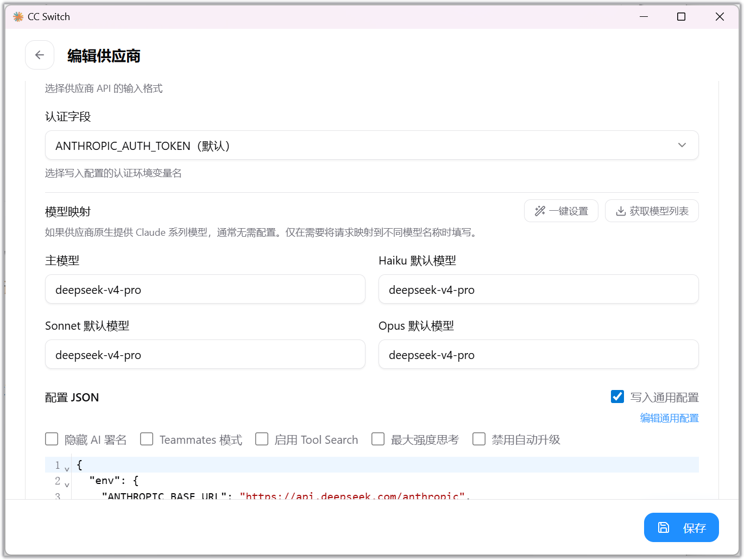744x560 pixels.
Task: Open the ANTHROPIC_AUTH_TOKEN auth field dropdown
Action: tap(371, 145)
